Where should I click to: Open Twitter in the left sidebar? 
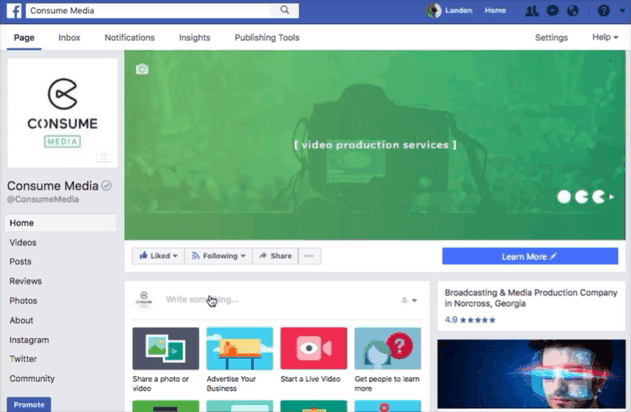(23, 359)
